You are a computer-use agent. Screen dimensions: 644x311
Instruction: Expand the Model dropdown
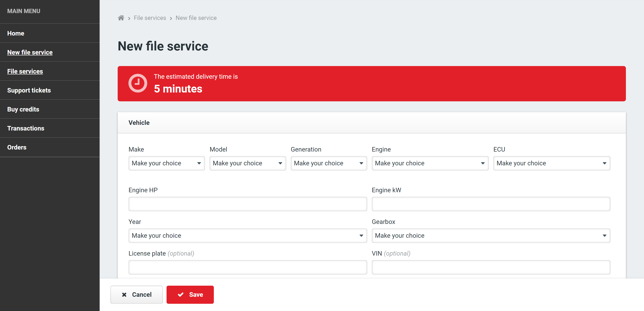pos(248,163)
